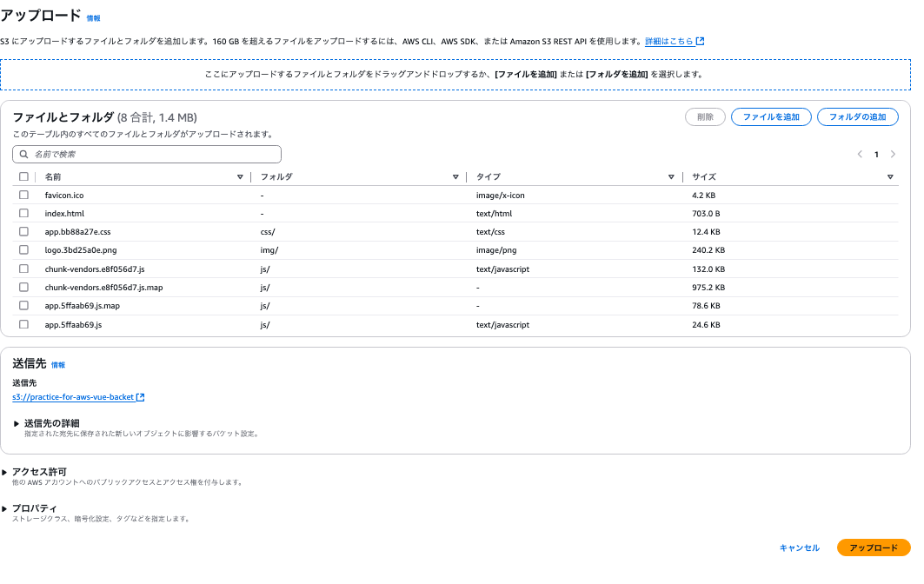The image size is (924, 584).
Task: Select all files with the header checkbox
Action: tap(23, 176)
